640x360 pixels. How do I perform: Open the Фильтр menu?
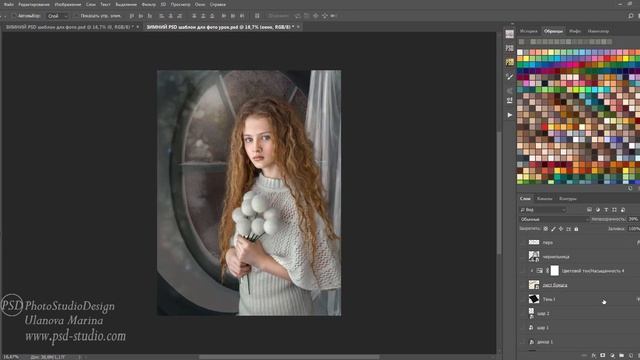pyautogui.click(x=148, y=4)
